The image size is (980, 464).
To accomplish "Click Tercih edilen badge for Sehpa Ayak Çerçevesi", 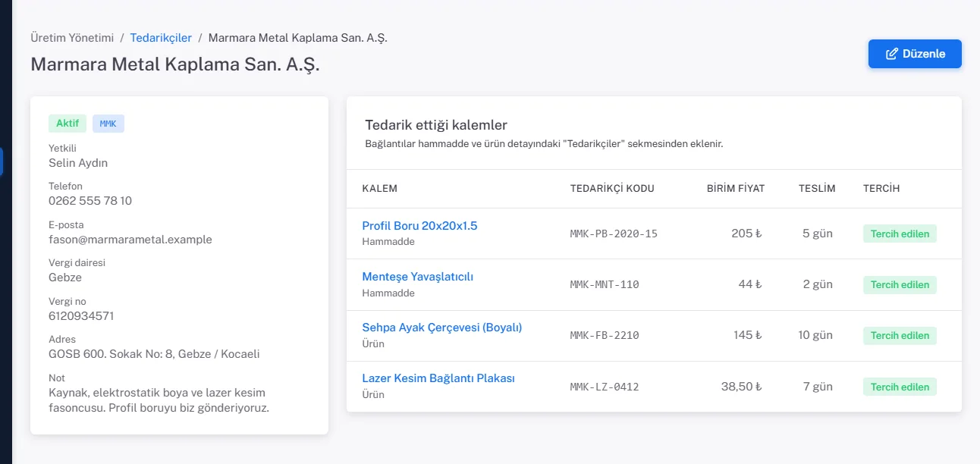I will click(x=900, y=335).
